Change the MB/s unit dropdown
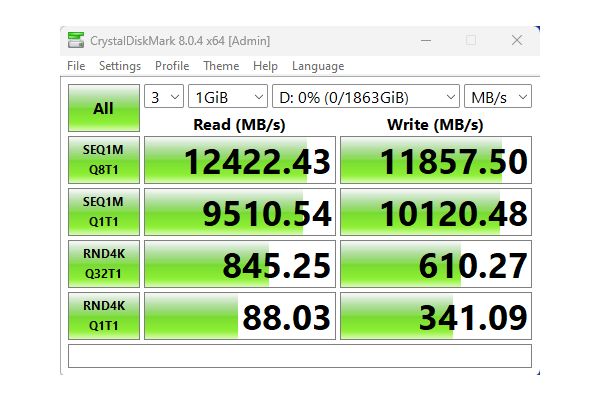Viewport: 600px width, 400px height. pyautogui.click(x=497, y=97)
